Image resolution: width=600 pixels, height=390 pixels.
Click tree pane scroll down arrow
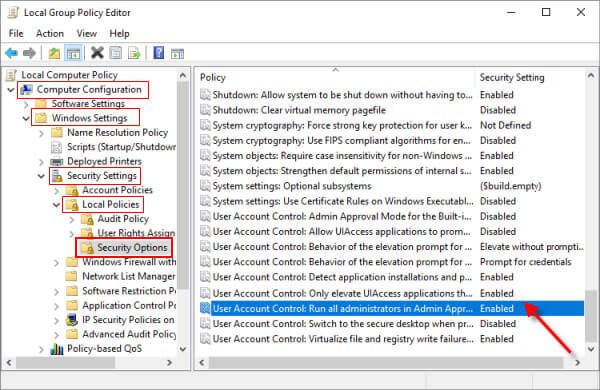pyautogui.click(x=183, y=349)
